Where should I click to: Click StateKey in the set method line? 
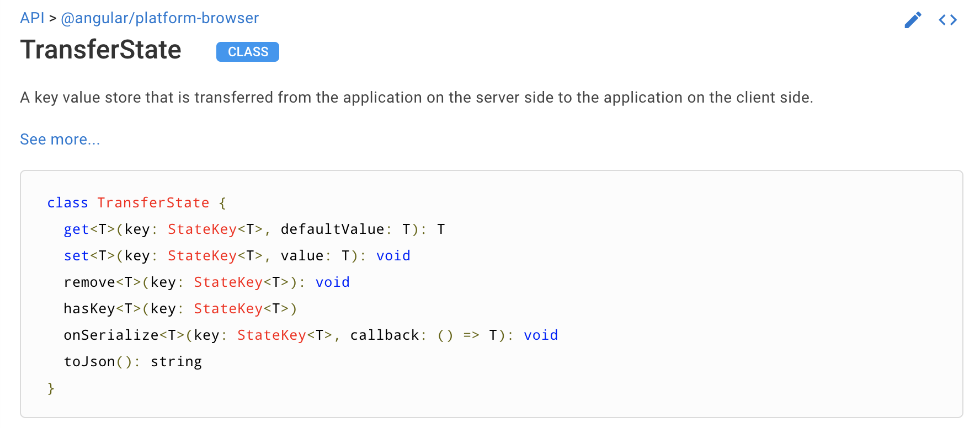coord(202,256)
